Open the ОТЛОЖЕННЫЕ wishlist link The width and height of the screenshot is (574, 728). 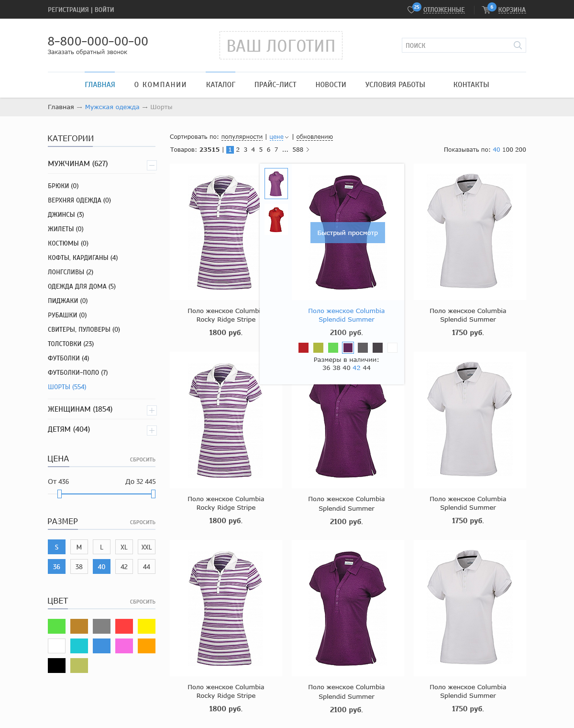444,10
